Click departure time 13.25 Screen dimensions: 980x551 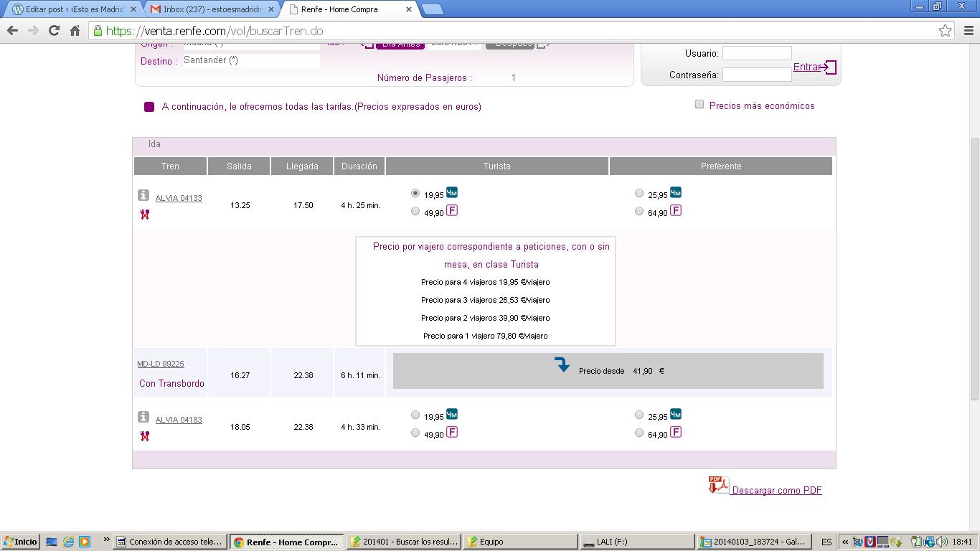(240, 205)
